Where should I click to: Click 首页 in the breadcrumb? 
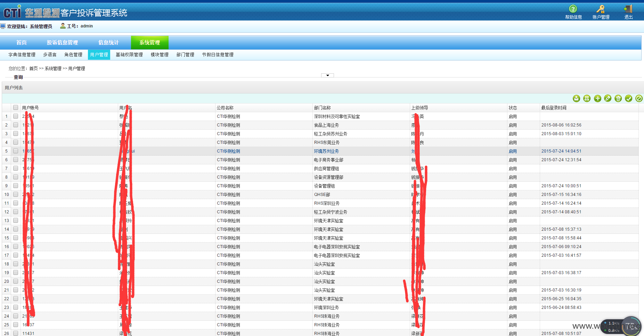click(33, 68)
